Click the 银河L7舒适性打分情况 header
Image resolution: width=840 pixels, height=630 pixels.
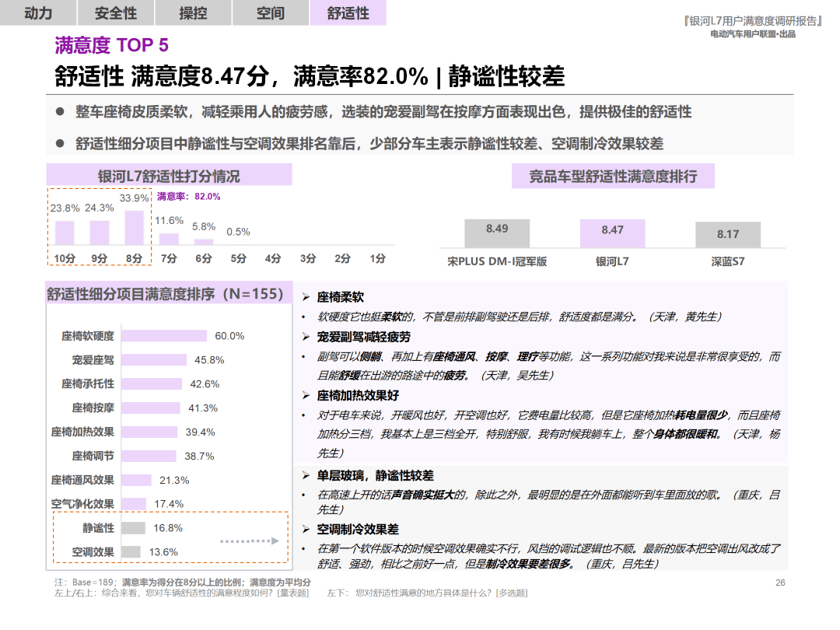pyautogui.click(x=170, y=176)
